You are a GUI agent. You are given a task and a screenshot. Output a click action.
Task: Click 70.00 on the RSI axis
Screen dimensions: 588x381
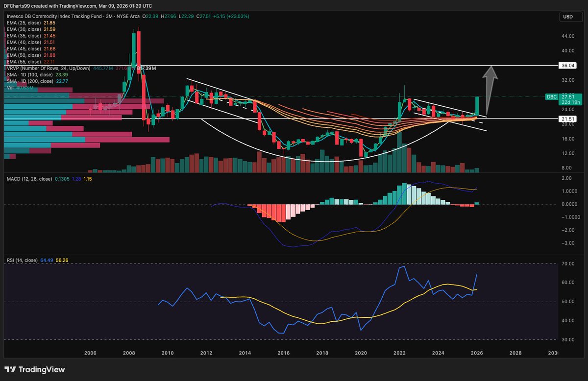568,264
